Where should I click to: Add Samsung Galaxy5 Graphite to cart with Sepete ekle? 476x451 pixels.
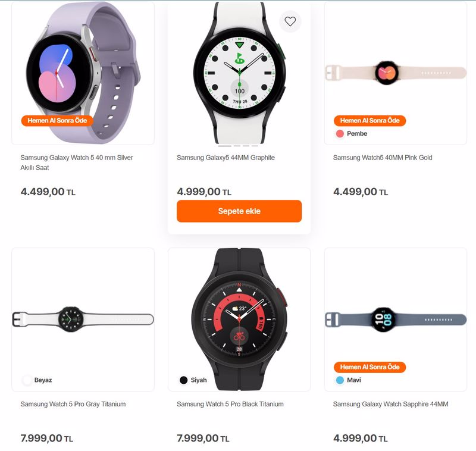click(239, 211)
